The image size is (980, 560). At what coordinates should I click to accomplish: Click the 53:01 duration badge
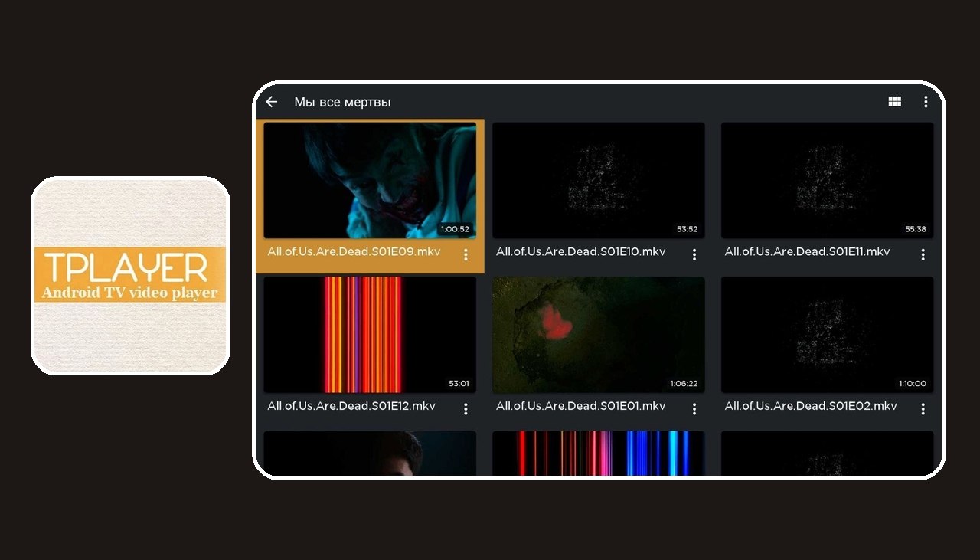tap(459, 384)
